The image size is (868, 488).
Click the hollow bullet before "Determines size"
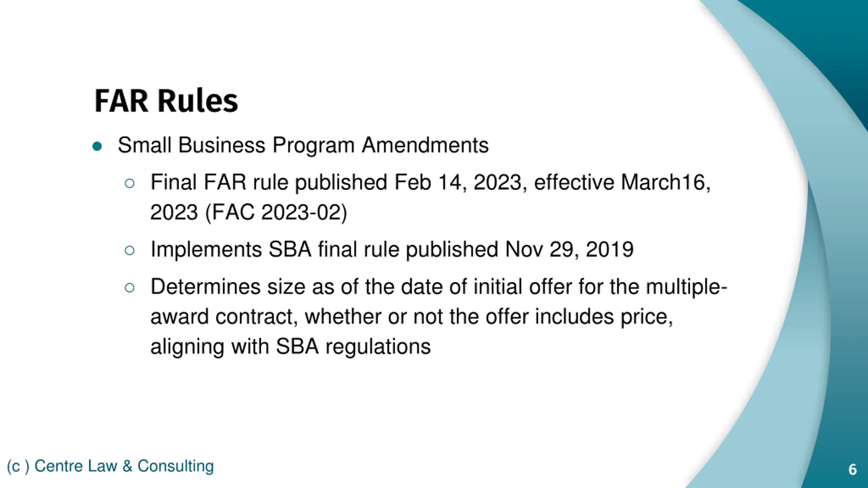130,288
